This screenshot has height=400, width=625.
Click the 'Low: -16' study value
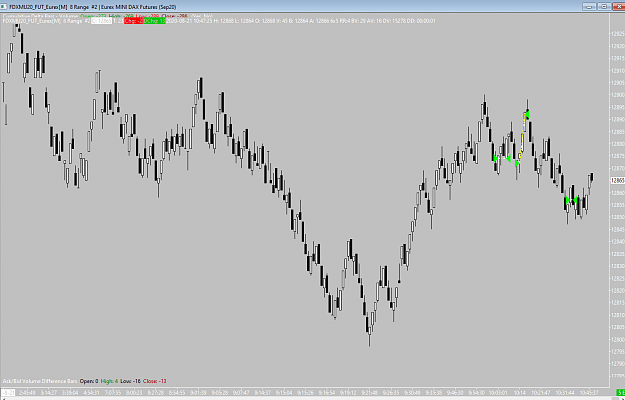[x=128, y=381]
